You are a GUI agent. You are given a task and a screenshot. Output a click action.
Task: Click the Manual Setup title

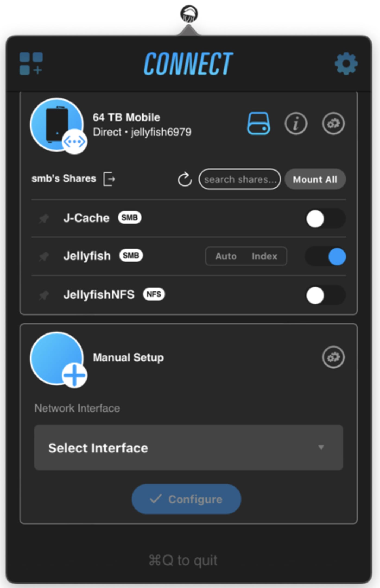[x=128, y=357]
